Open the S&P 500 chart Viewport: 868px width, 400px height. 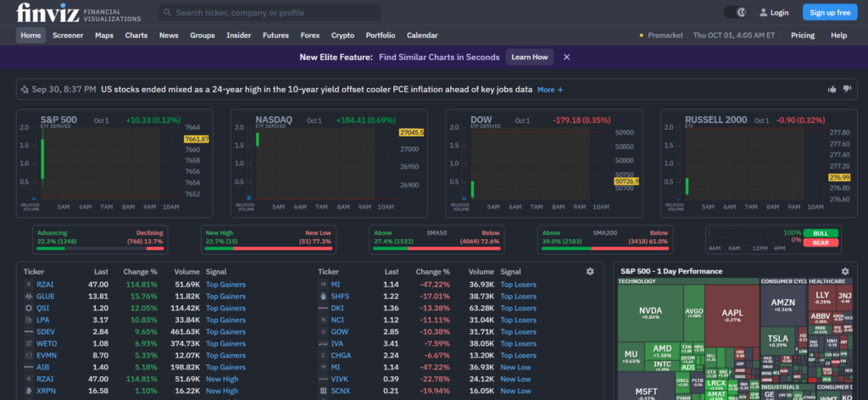pos(114,164)
